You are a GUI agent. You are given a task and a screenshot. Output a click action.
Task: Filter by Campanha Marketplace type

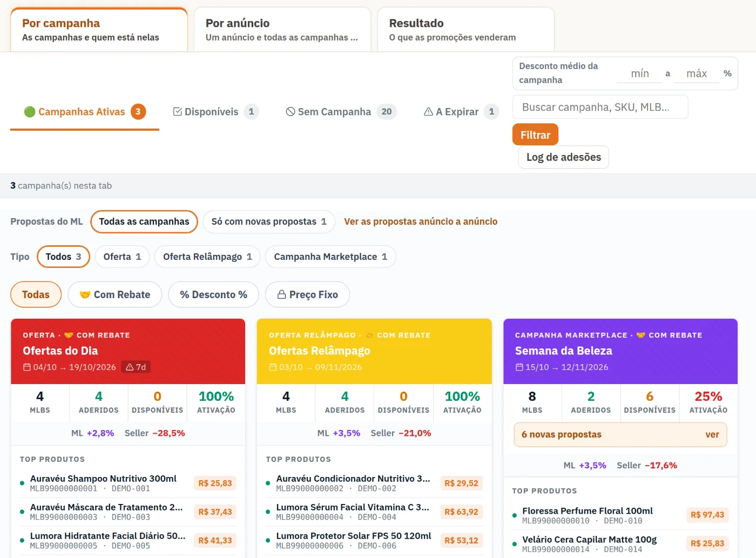(x=330, y=257)
